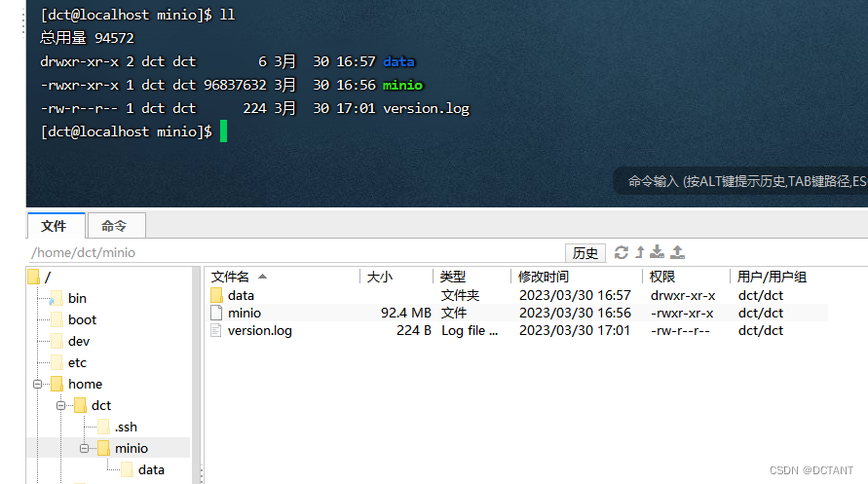This screenshot has height=484, width=868.
Task: Select the home folder in tree
Action: coord(85,385)
